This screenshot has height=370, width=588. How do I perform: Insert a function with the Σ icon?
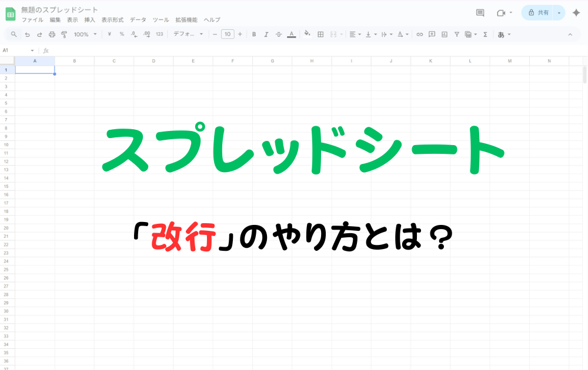click(486, 34)
